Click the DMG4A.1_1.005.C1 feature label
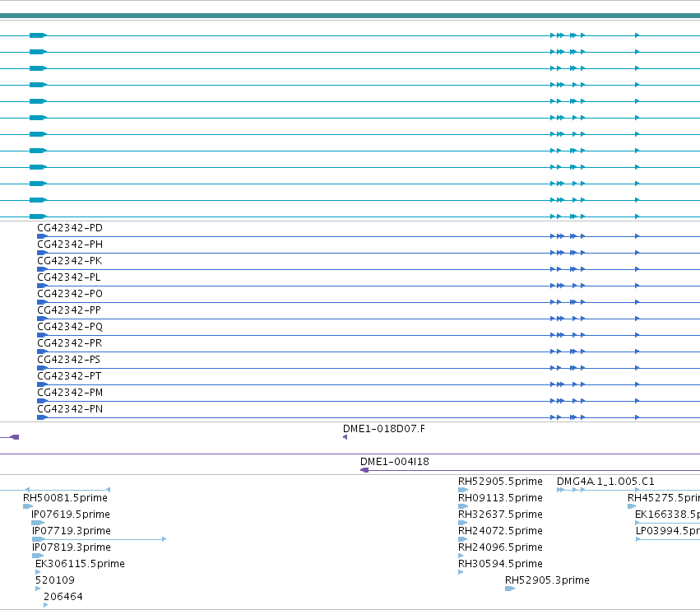Viewport: 700px width, 610px height. [x=605, y=482]
